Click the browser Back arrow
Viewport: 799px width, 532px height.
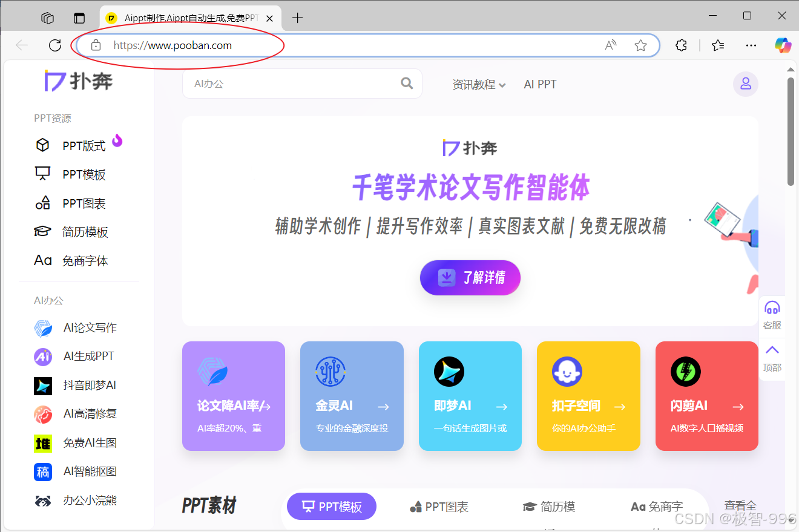pyautogui.click(x=22, y=45)
